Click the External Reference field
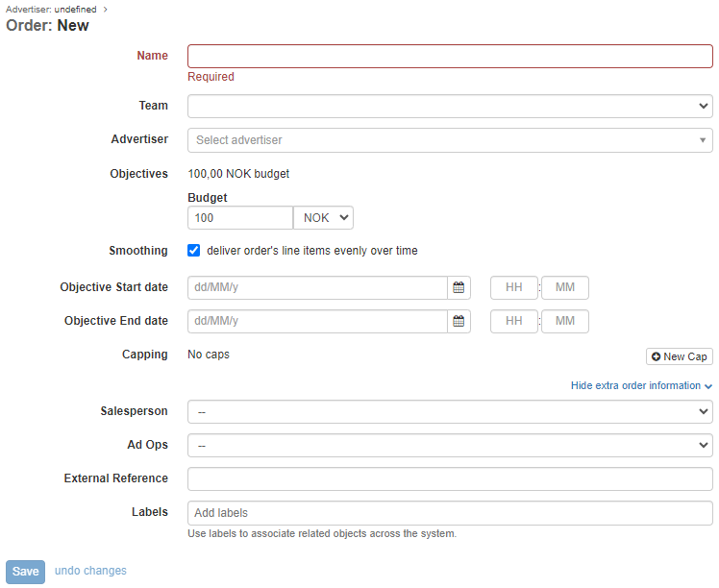 pyautogui.click(x=450, y=478)
